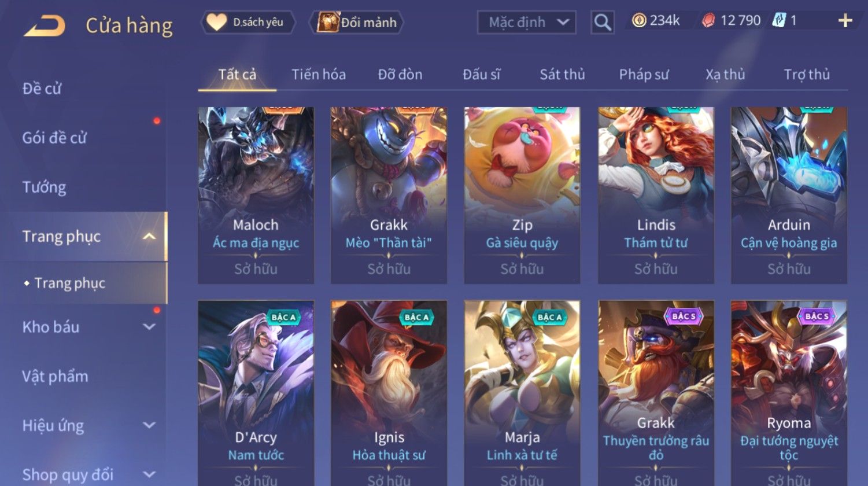Switch to the Tiến hóa tab
This screenshot has height=486, width=868.
(x=319, y=75)
